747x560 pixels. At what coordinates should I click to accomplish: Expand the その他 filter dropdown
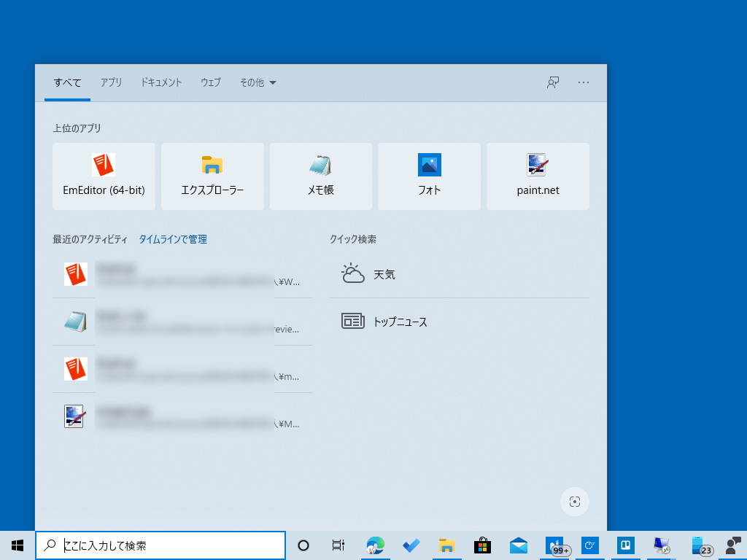click(257, 82)
